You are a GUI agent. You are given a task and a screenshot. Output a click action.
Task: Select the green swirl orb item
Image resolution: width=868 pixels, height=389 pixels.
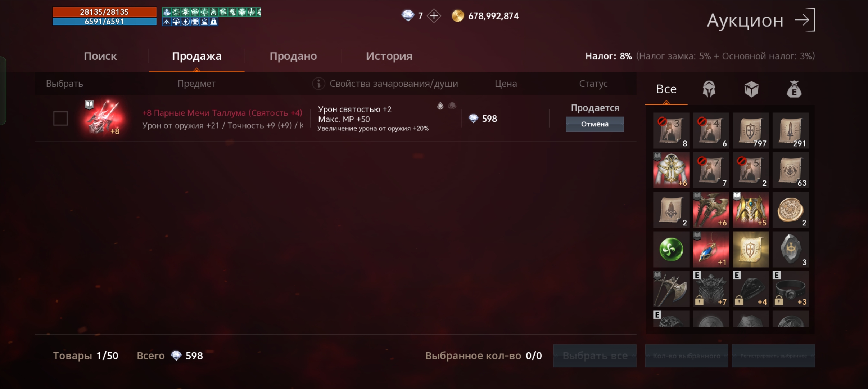[x=671, y=249]
